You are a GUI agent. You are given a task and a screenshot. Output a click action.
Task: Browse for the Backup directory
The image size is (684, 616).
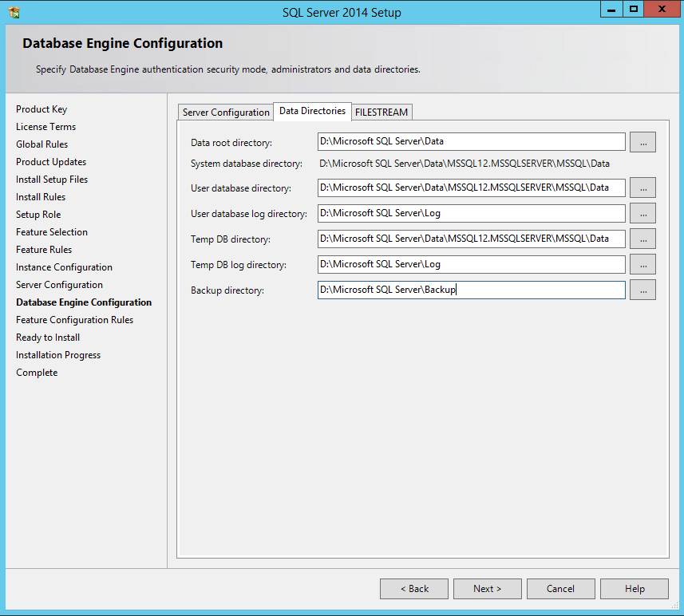tap(642, 290)
